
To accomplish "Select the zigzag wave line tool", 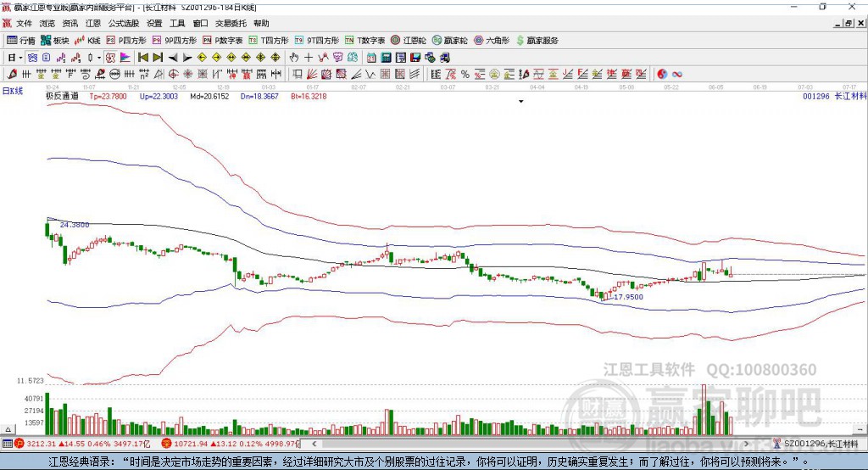I will tap(370, 75).
